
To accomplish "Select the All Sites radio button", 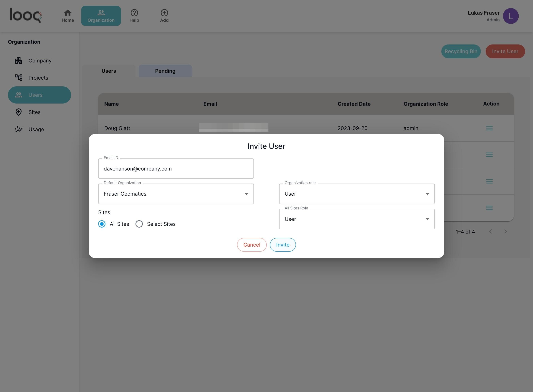I will point(102,224).
